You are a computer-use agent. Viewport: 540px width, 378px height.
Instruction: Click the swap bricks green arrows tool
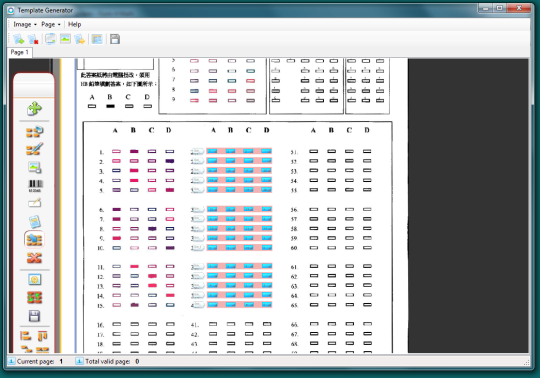coord(34,297)
